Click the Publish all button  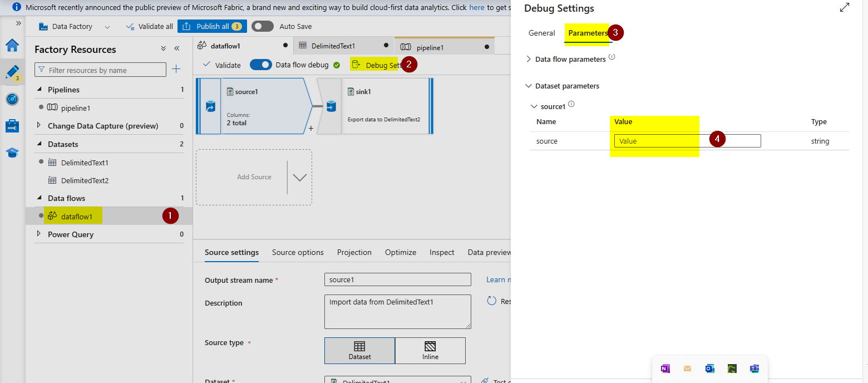pyautogui.click(x=212, y=26)
